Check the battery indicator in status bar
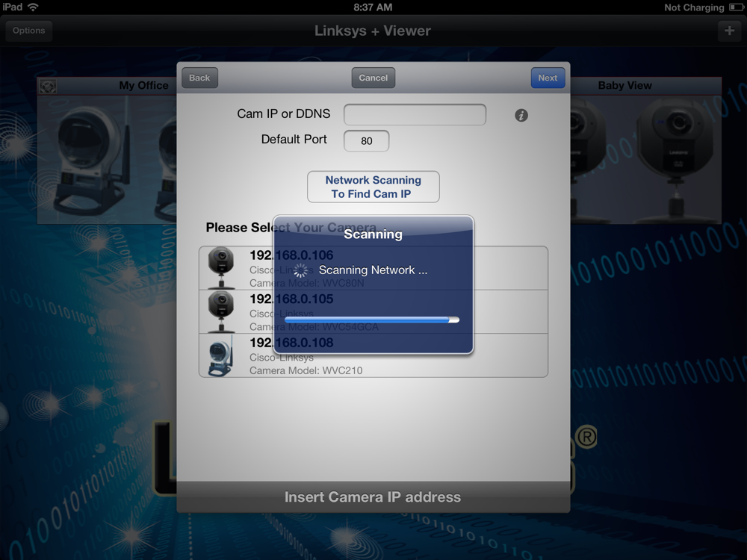This screenshot has width=747, height=560. pos(736,7)
